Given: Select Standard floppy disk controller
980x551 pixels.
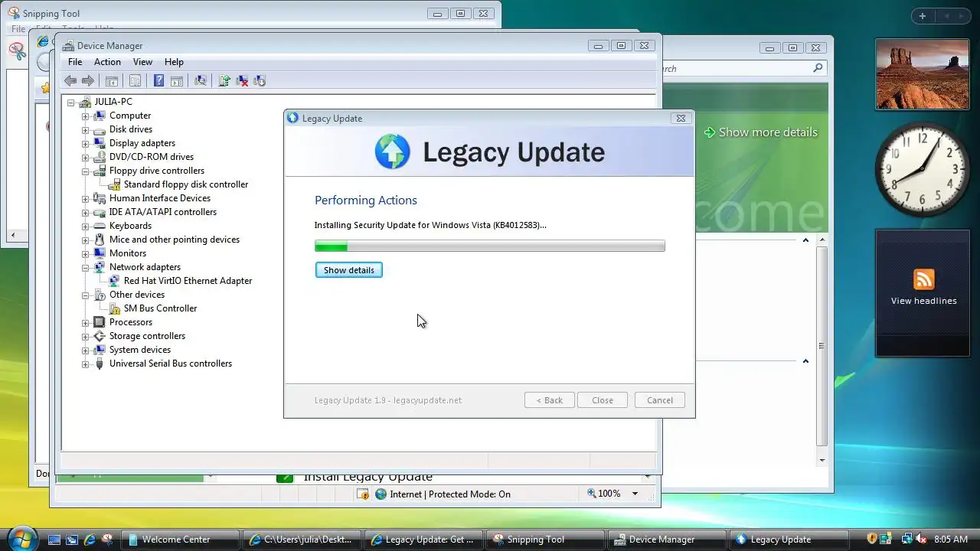Looking at the screenshot, I should (186, 184).
